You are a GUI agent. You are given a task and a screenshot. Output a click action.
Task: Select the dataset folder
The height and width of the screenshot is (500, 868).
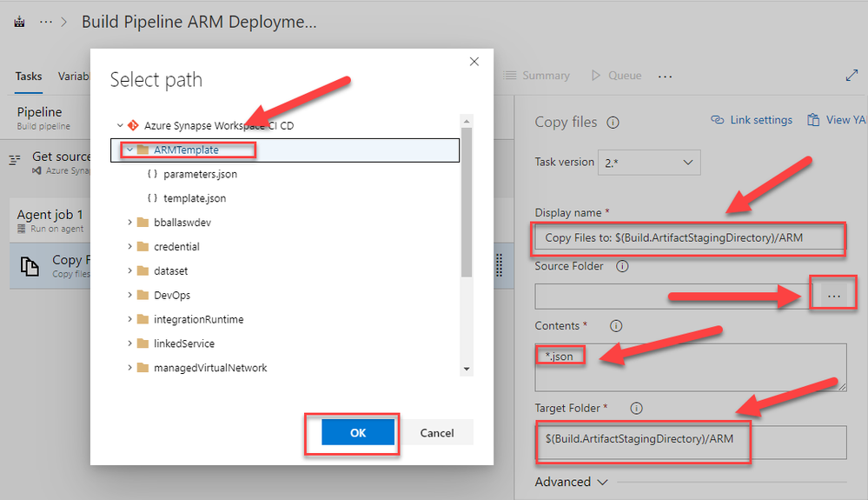point(170,270)
